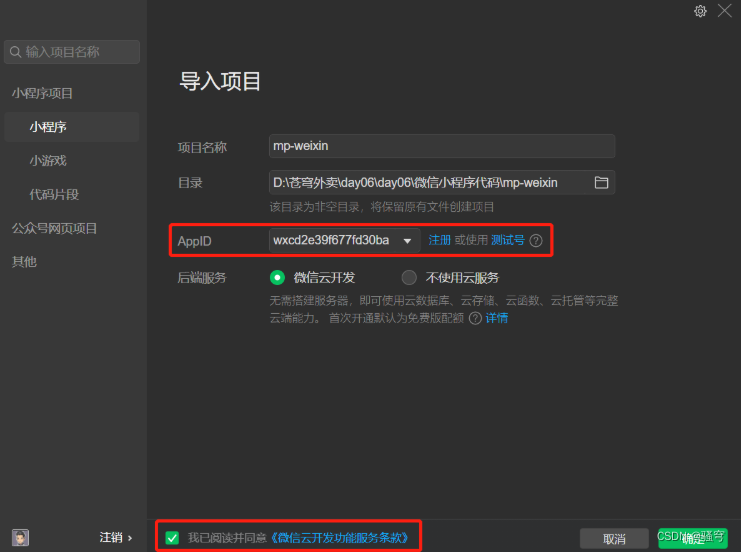Click the search magnifier icon
This screenshot has width=741, height=552.
point(16,52)
